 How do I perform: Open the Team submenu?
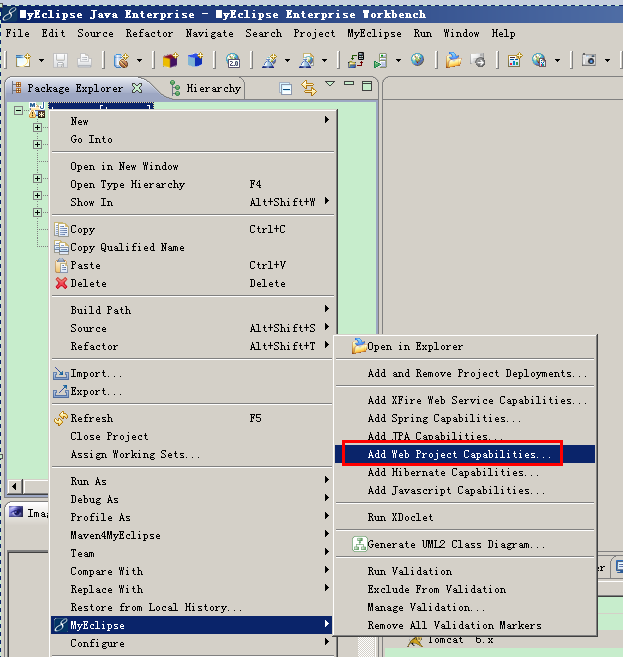[x=193, y=554]
